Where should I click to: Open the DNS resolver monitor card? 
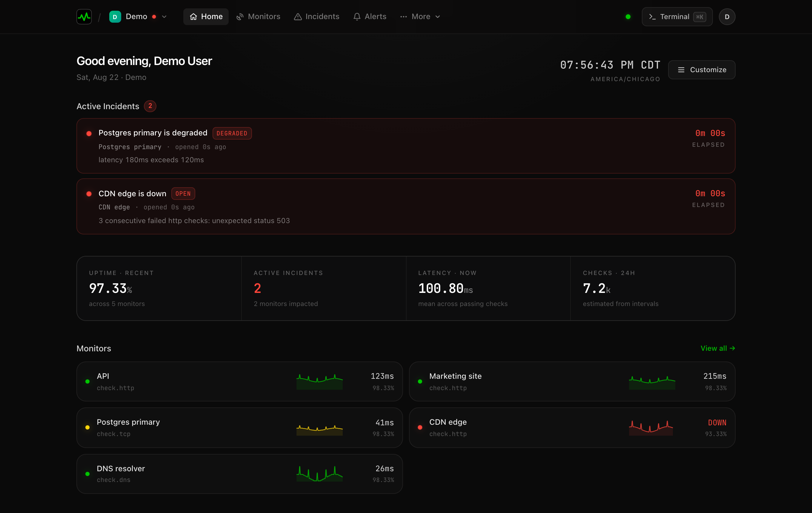pos(239,474)
